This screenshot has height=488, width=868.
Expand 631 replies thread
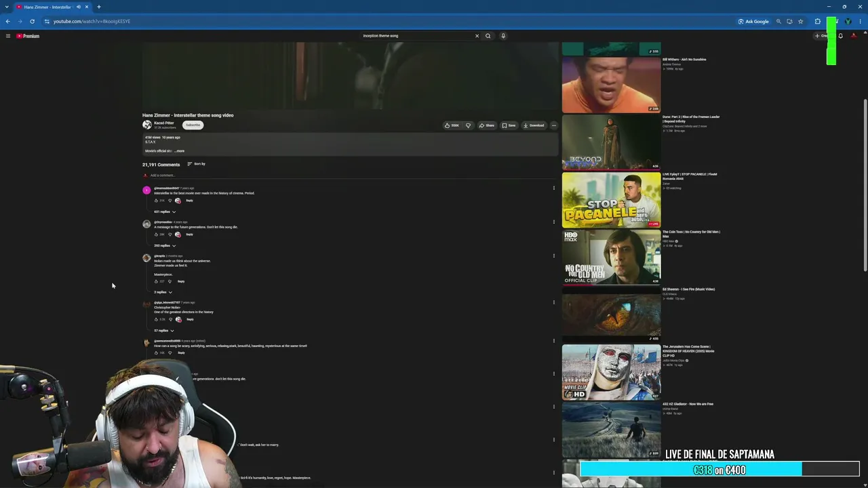[x=165, y=212]
